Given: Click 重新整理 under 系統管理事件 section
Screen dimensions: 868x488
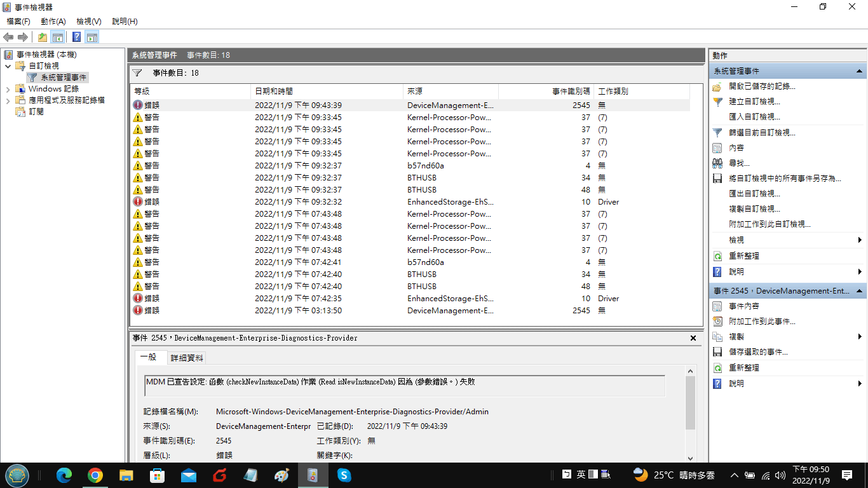Looking at the screenshot, I should (x=744, y=256).
